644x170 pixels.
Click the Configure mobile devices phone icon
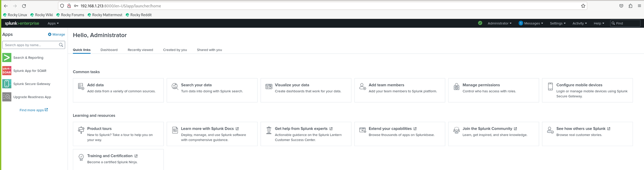(x=550, y=86)
